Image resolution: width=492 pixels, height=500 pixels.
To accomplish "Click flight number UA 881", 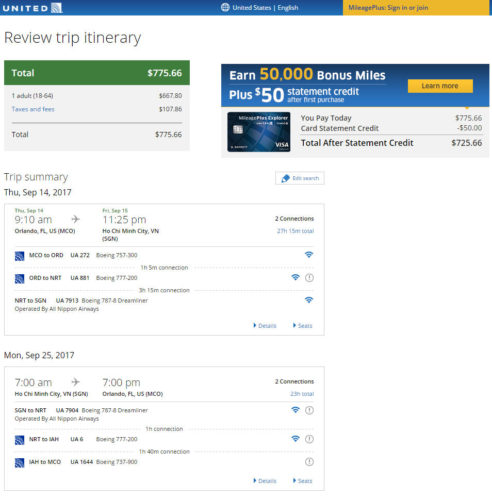I will [x=80, y=278].
